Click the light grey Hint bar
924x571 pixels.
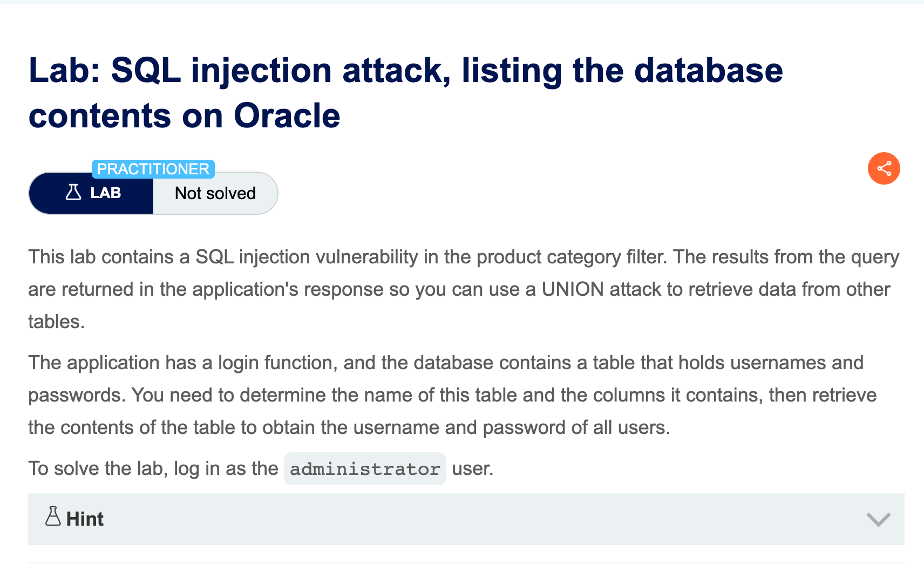coord(464,519)
